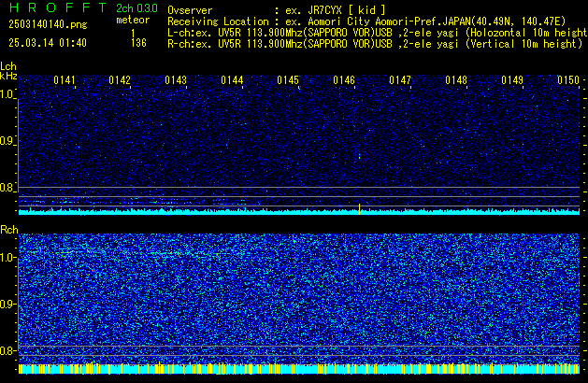Select the 0142 time marker

click(120, 80)
